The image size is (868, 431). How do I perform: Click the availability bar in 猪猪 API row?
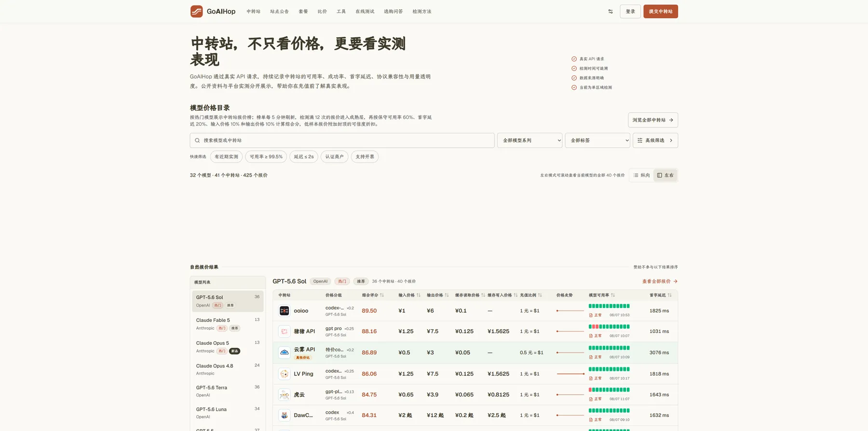pyautogui.click(x=609, y=327)
